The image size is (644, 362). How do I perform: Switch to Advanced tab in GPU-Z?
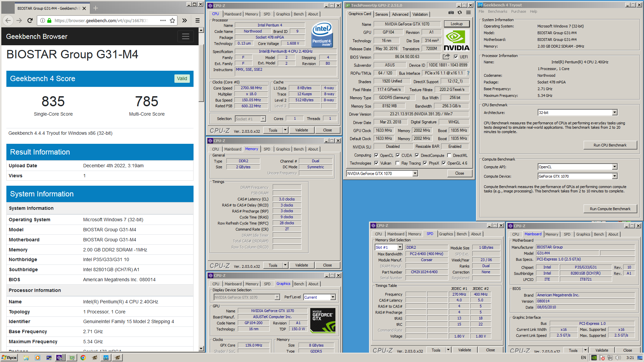(x=400, y=14)
